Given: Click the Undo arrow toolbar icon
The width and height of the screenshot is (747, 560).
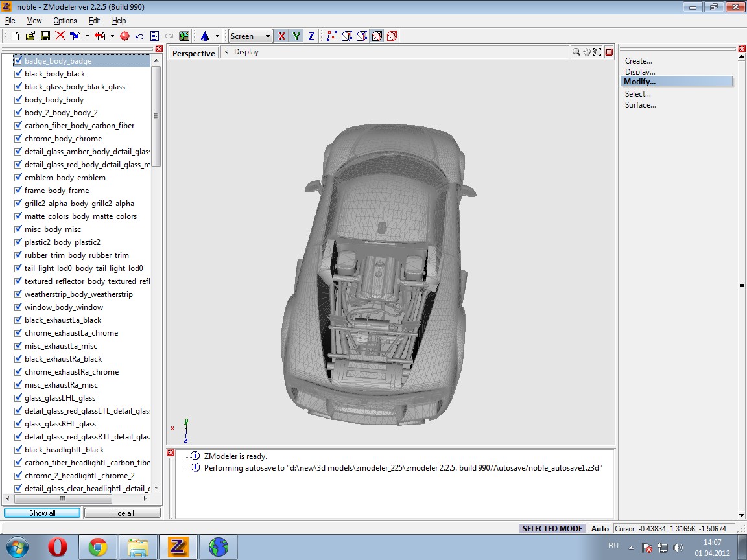Looking at the screenshot, I should [139, 36].
